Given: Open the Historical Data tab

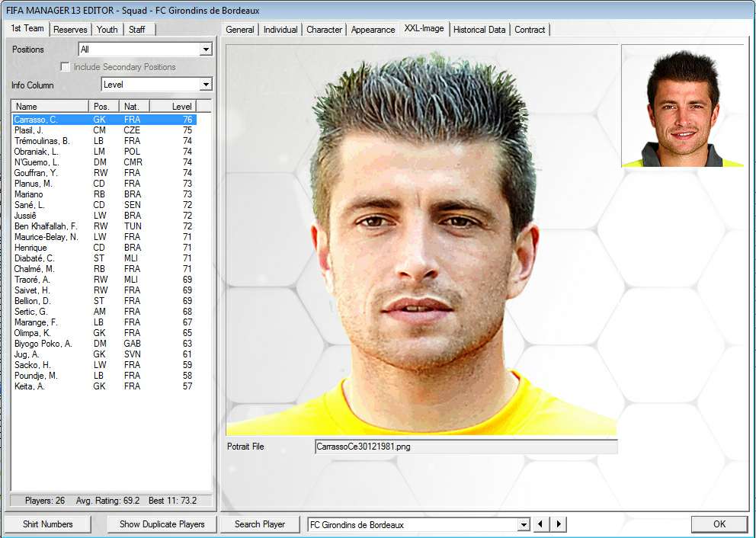Looking at the screenshot, I should [x=479, y=30].
